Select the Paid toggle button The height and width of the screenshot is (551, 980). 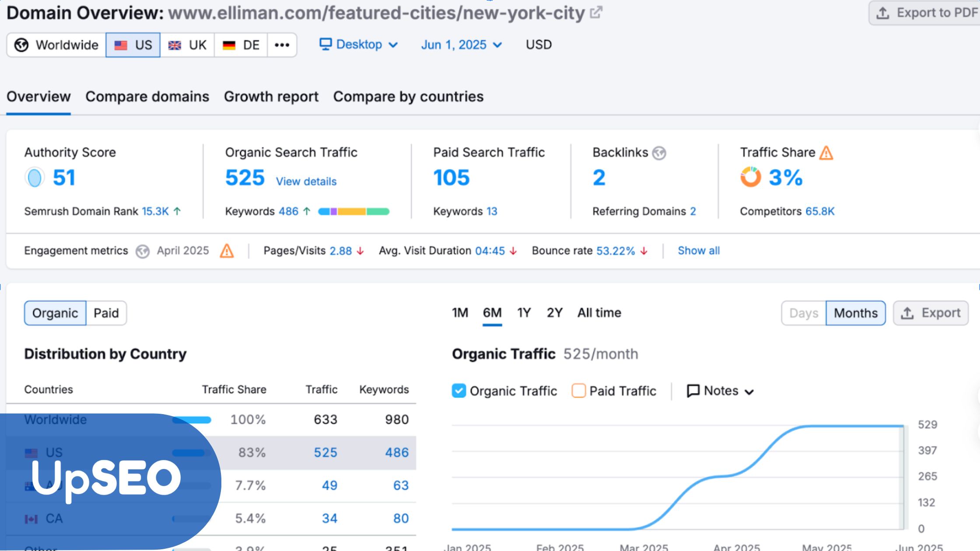click(106, 313)
